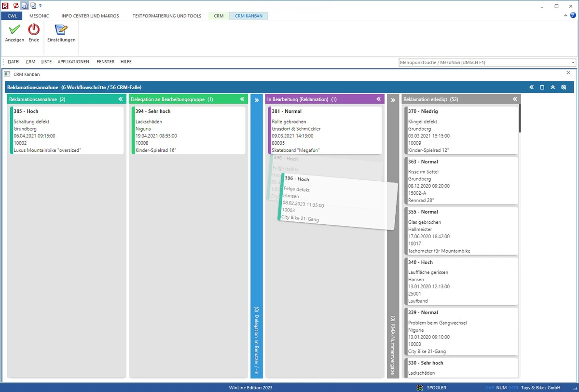Expand the Delegation an Benutzer /-in column
This screenshot has height=392, width=579.
point(257,100)
